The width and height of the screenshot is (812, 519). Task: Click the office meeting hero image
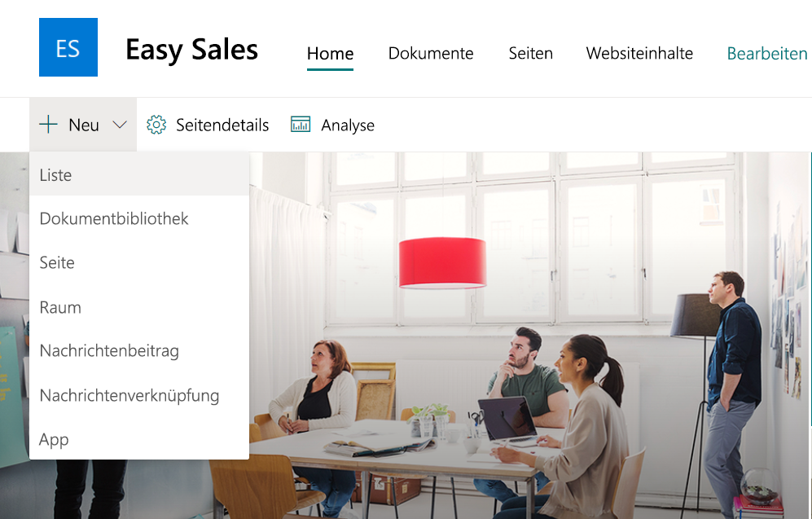tap(530, 336)
